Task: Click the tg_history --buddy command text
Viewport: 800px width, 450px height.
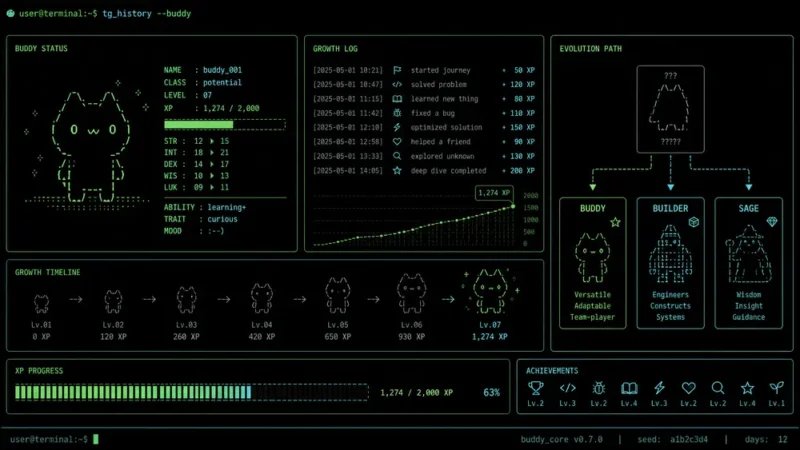Action: (x=147, y=13)
